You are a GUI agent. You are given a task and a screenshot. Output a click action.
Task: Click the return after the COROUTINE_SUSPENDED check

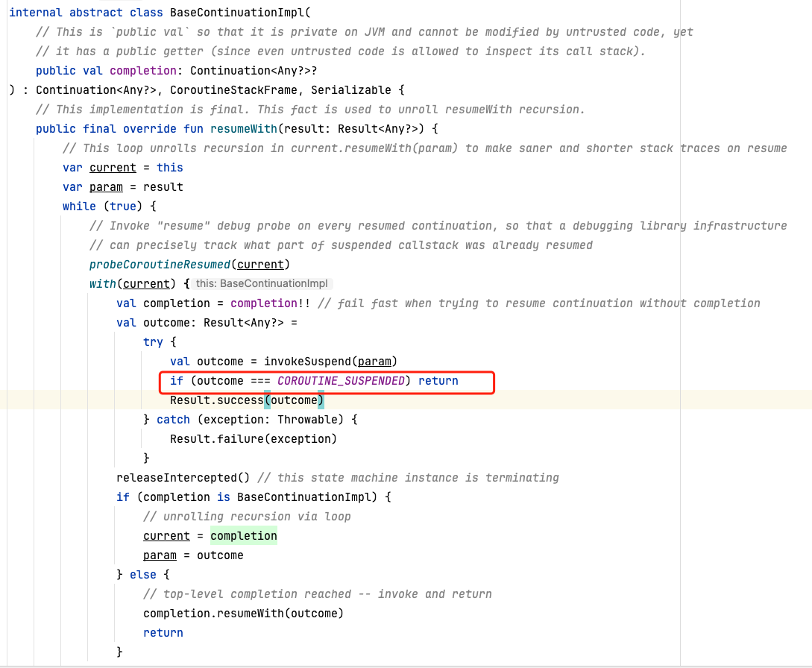tap(438, 381)
